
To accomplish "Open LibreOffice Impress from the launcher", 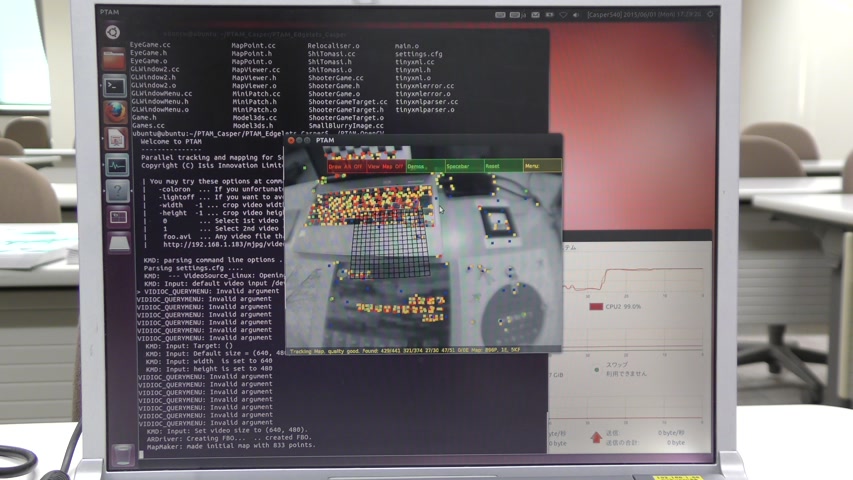I will [x=116, y=139].
